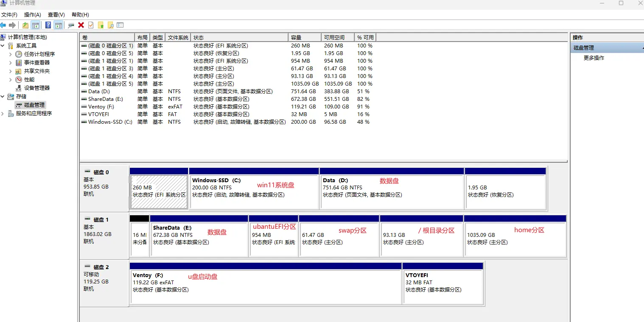Select the VTOYEFI 32 MB partition block
The height and width of the screenshot is (322, 644).
coord(443,283)
